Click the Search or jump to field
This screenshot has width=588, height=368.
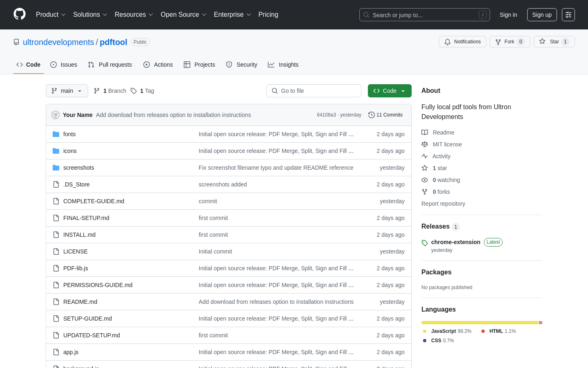425,15
